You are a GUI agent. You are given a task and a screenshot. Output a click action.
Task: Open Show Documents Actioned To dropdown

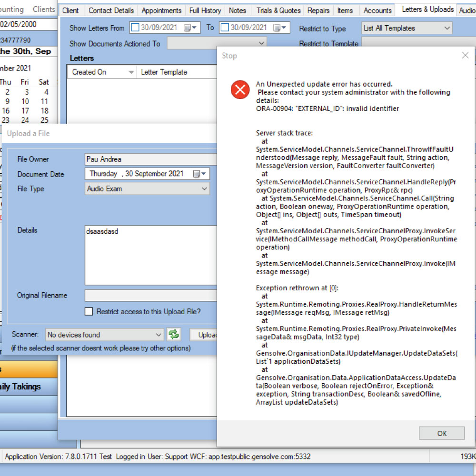(x=217, y=43)
